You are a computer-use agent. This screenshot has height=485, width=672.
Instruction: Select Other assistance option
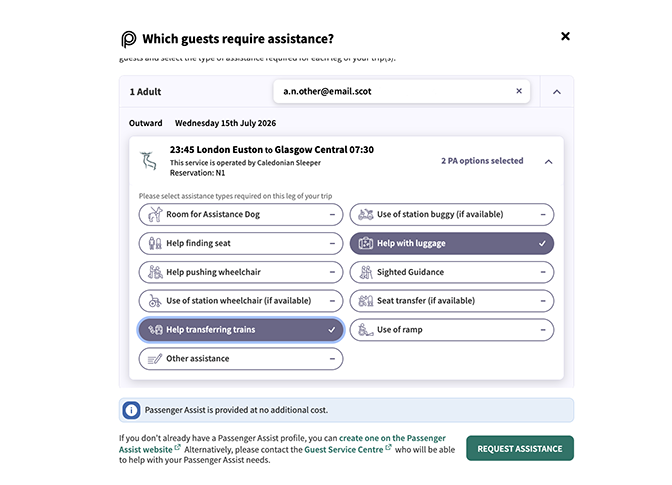[240, 358]
